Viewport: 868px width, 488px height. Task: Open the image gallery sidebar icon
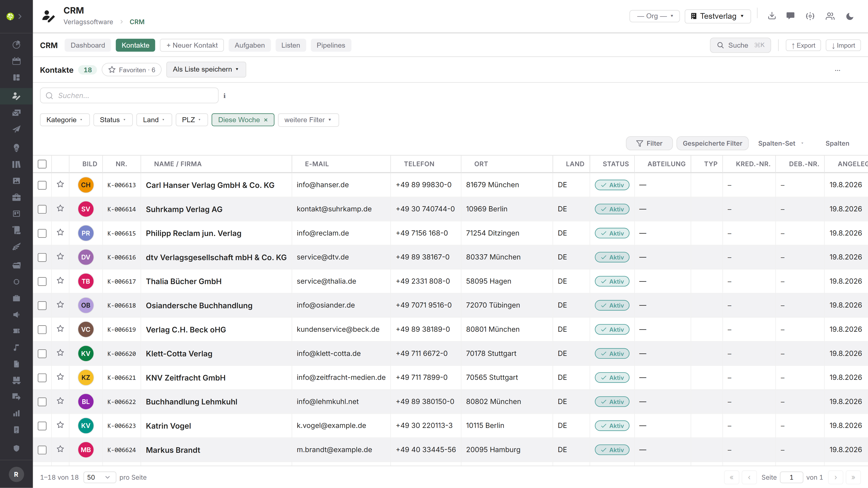pos(16,181)
